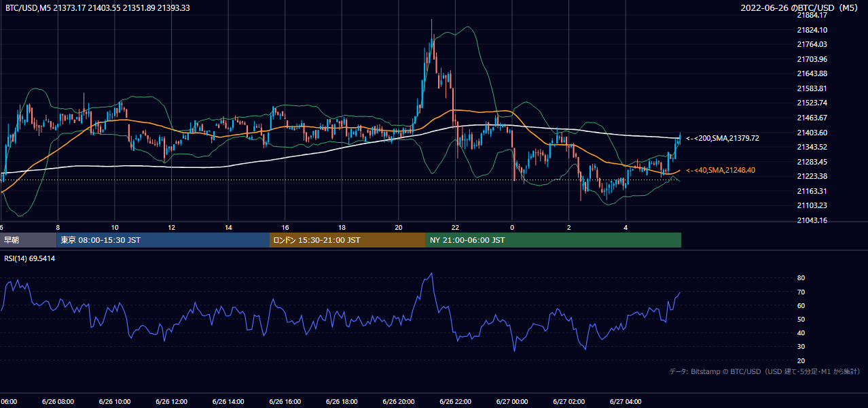Screen dimensions: 868x408
Task: Click RSI axis level 70
Action: (x=801, y=292)
